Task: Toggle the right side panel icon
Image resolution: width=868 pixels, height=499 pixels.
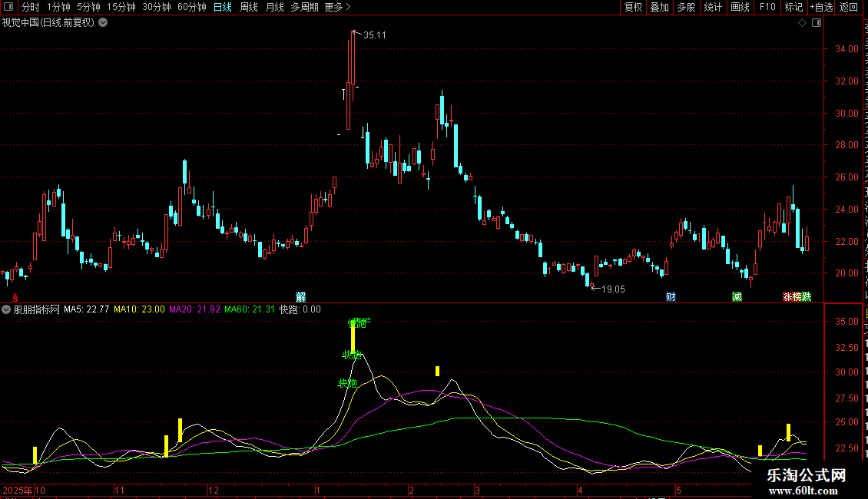Action: (817, 23)
